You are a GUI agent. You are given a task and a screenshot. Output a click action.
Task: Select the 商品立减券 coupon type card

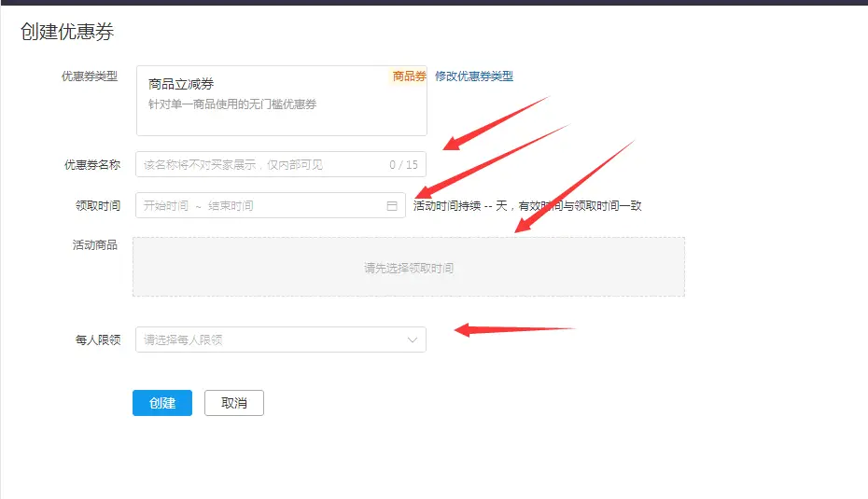282,101
